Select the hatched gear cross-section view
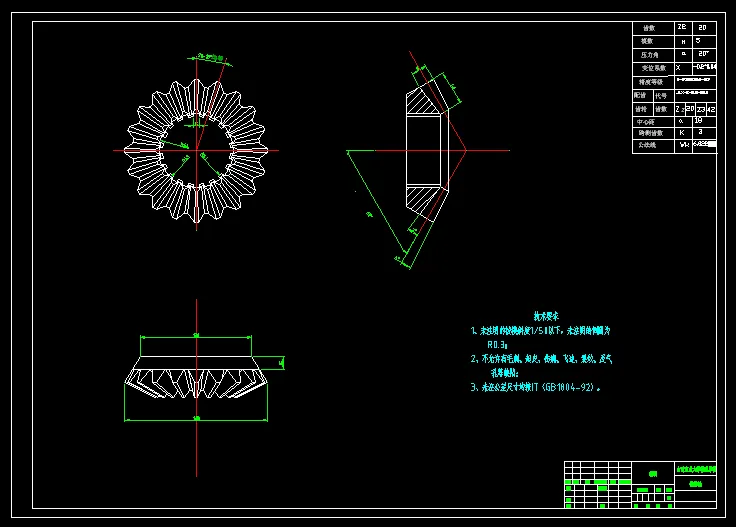 click(x=427, y=150)
